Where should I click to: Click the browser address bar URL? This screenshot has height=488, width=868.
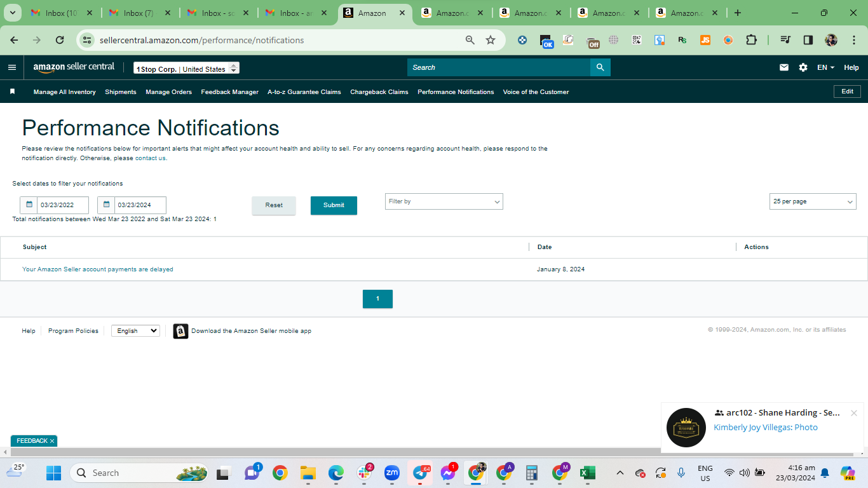pos(202,40)
